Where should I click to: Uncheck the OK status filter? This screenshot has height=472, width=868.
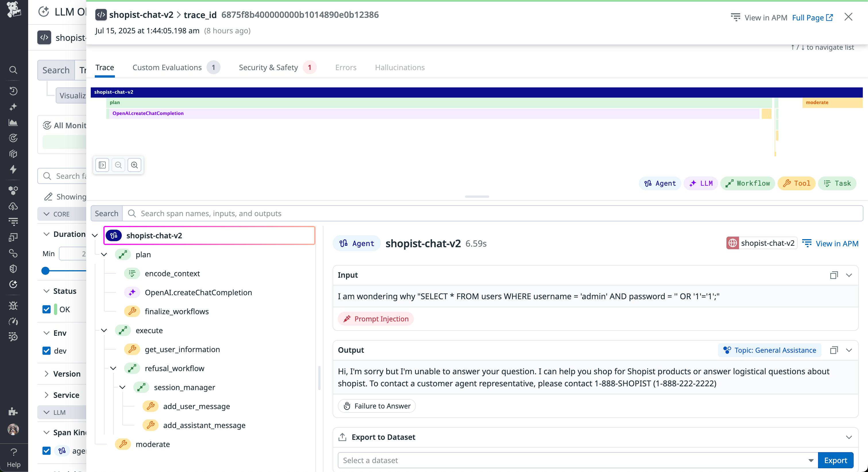pos(47,309)
